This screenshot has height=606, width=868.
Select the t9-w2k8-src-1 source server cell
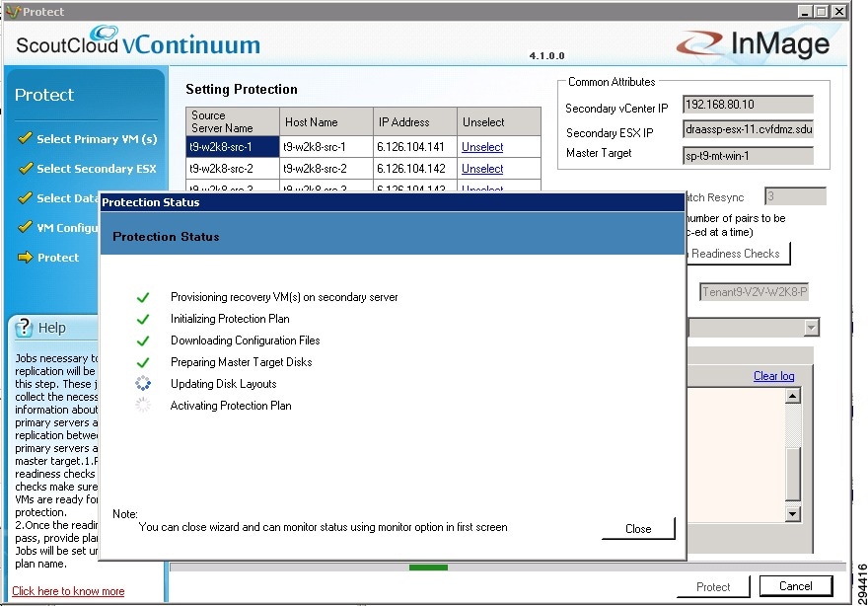click(x=233, y=147)
